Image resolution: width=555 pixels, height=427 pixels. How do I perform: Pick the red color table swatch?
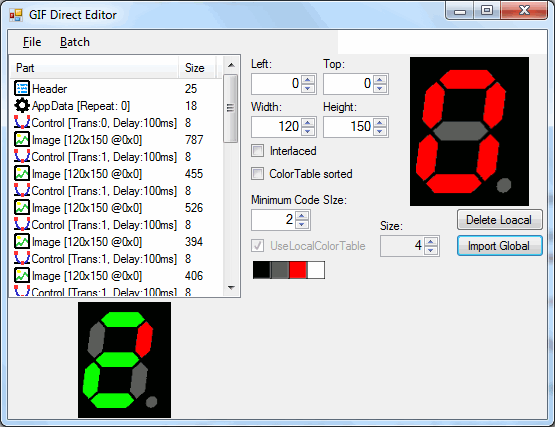(298, 270)
